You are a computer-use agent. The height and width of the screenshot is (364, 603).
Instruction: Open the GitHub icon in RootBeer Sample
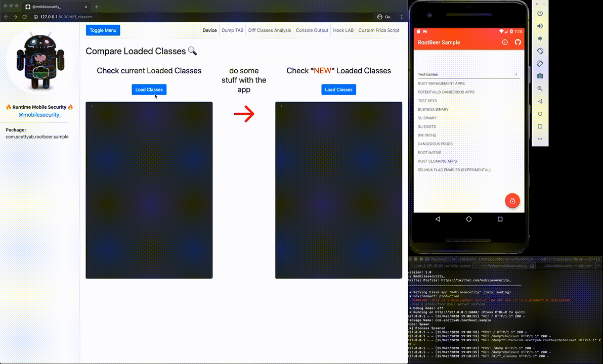coord(517,42)
